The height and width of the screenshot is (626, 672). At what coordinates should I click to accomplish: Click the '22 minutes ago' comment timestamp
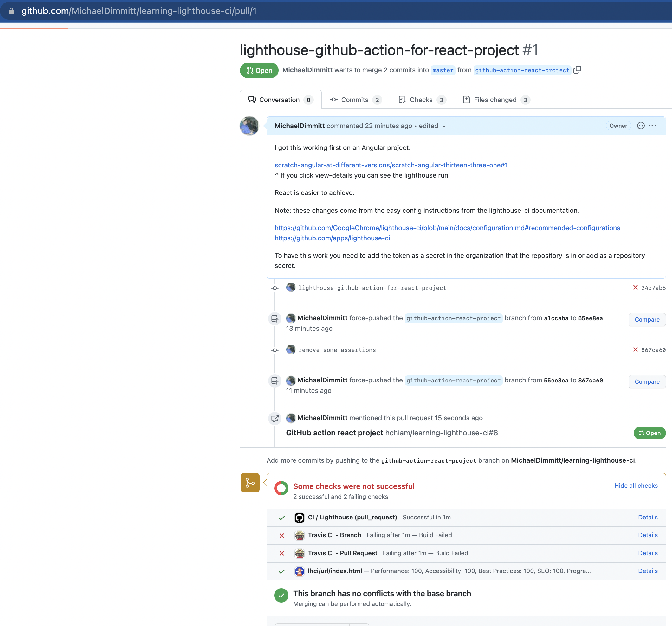click(x=388, y=126)
